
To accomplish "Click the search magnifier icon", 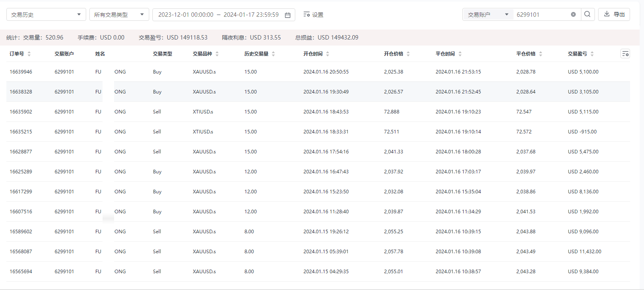I will coord(587,14).
